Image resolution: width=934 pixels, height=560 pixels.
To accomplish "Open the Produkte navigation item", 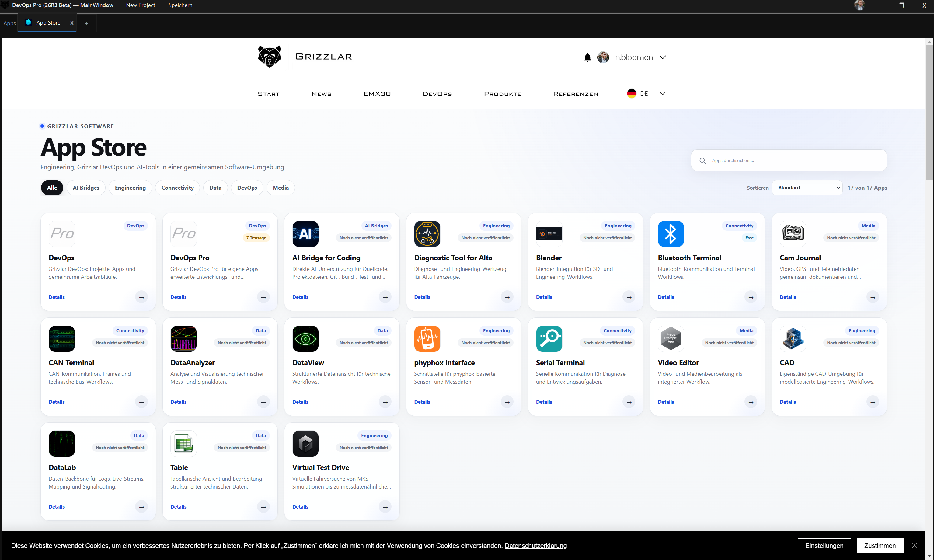I will 503,94.
